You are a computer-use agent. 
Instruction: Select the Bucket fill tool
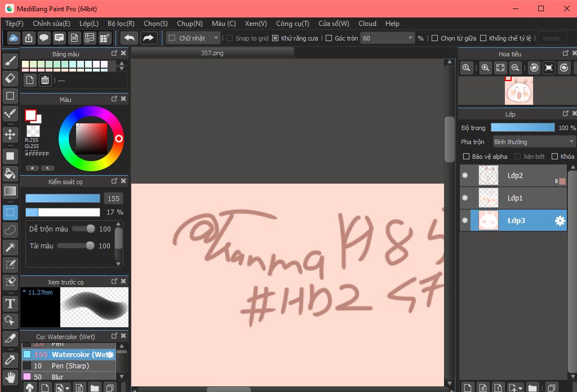[x=10, y=173]
